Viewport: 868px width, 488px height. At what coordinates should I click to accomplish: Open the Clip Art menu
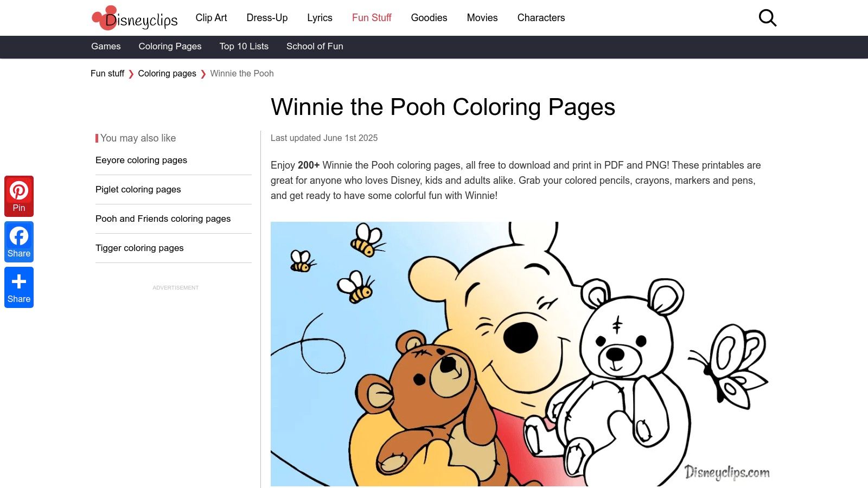pyautogui.click(x=211, y=18)
